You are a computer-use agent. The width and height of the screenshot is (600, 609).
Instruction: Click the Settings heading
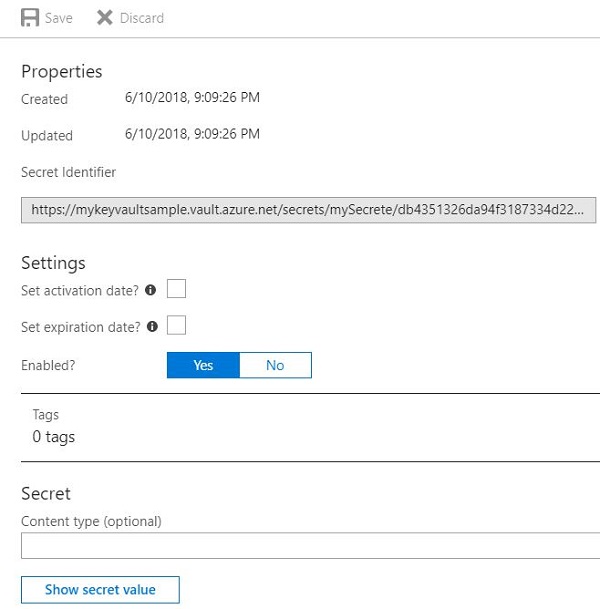(54, 263)
